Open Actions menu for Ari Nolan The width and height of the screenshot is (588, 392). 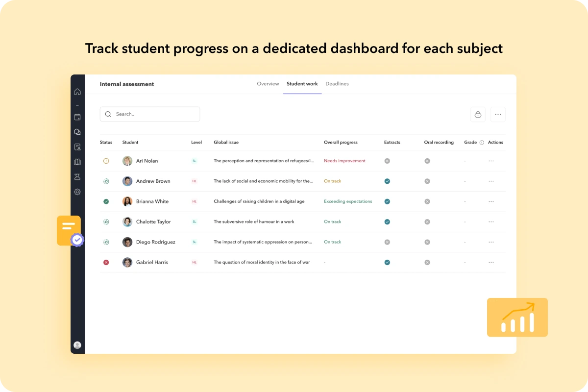pos(491,161)
